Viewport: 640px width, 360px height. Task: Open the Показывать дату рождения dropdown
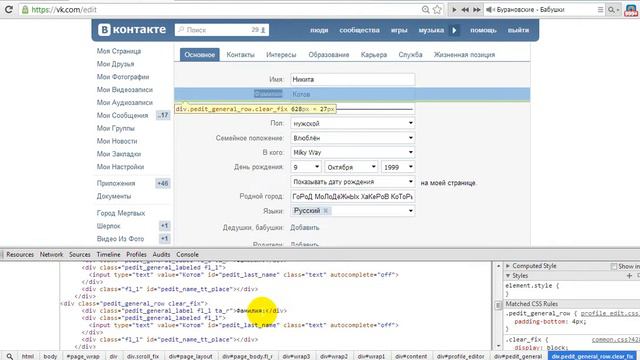click(353, 182)
